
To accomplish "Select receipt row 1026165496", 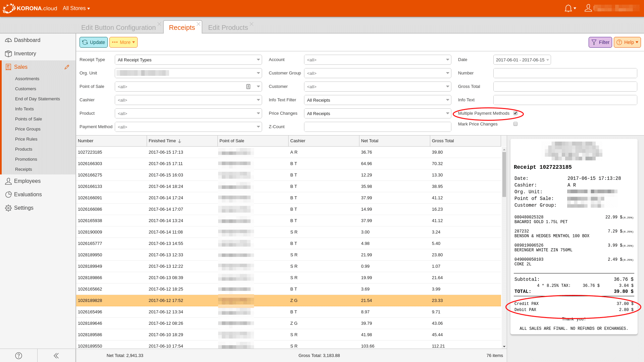I will tap(289, 312).
